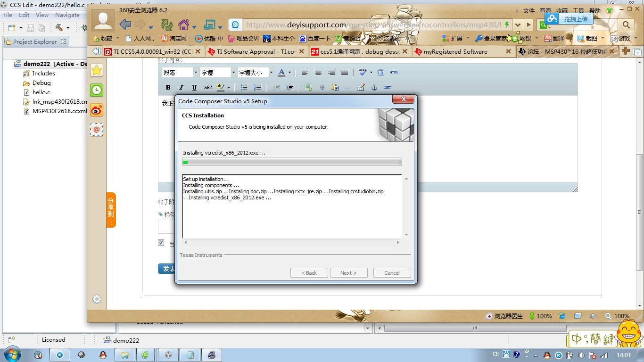
Task: Select the Debug folder in Project Explorer
Action: [41, 83]
